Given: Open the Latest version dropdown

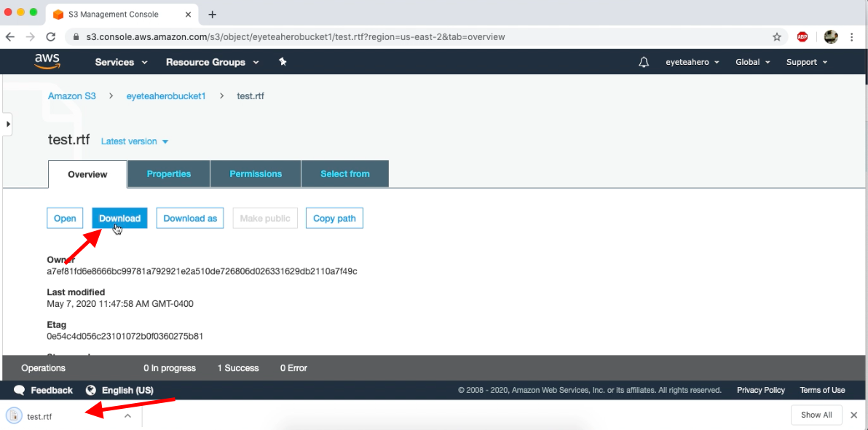Looking at the screenshot, I should 135,141.
